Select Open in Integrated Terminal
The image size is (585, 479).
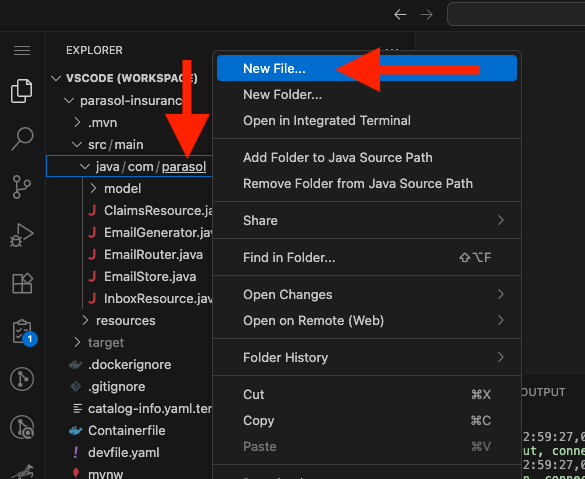pyautogui.click(x=367, y=120)
